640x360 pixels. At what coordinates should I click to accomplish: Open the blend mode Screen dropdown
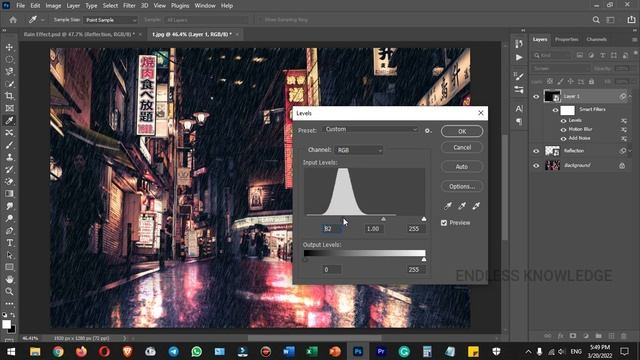(x=561, y=69)
